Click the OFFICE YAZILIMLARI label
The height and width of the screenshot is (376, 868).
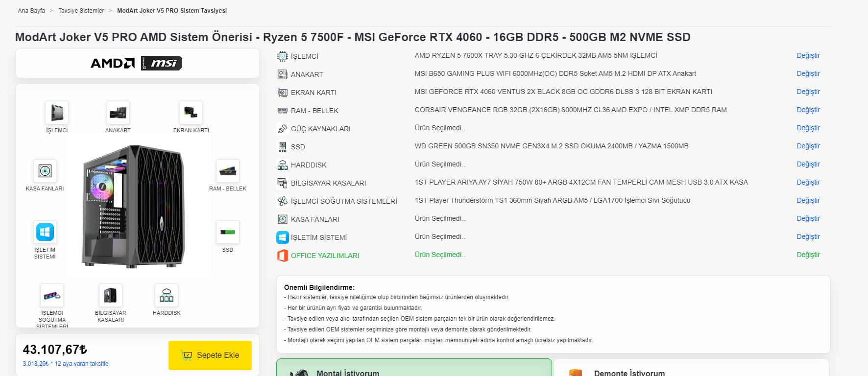coord(325,256)
